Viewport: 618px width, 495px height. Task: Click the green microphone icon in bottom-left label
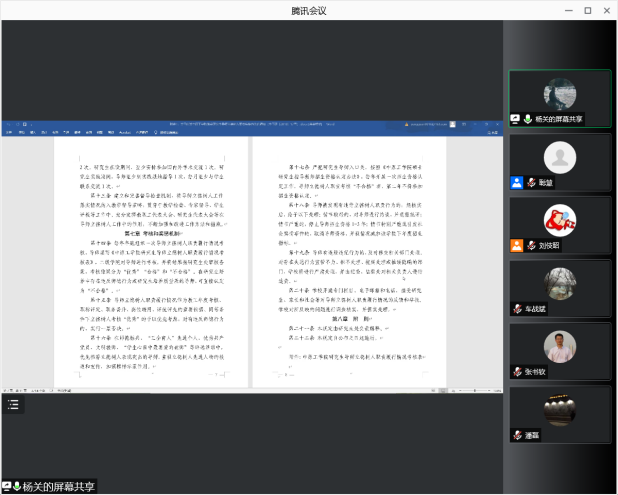pyautogui.click(x=17, y=487)
